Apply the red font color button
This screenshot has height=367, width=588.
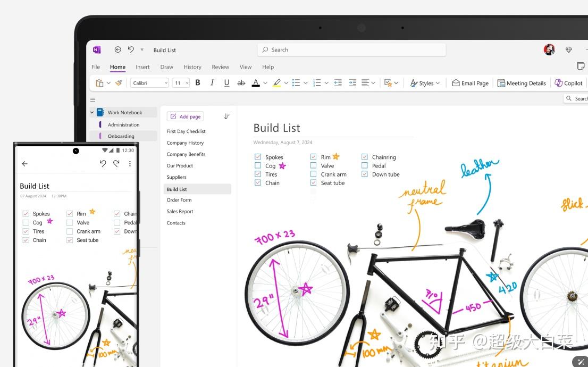coord(256,83)
